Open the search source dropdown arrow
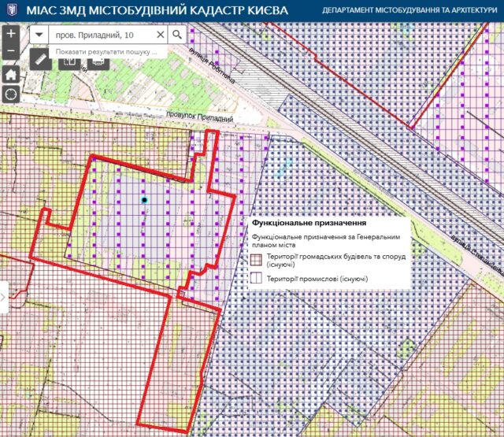 coord(39,35)
